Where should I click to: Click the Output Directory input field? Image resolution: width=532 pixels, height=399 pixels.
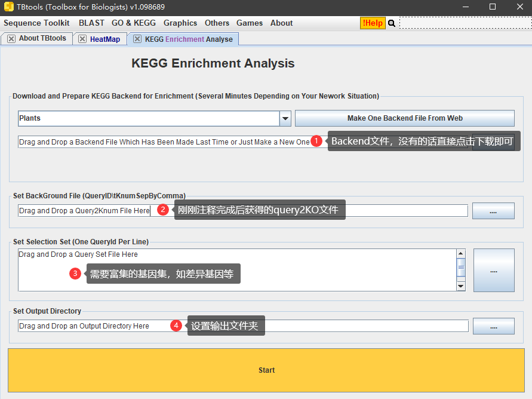243,326
